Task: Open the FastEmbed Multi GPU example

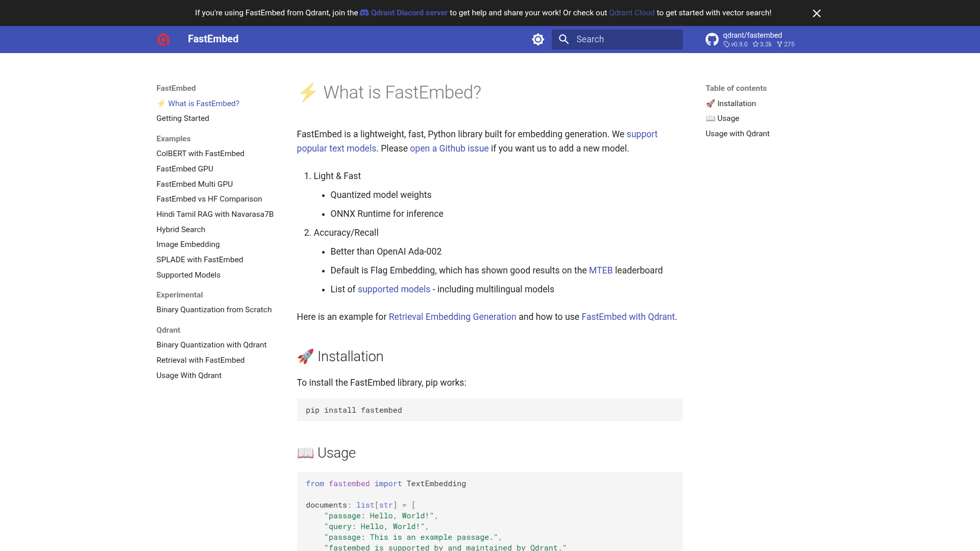Action: pos(194,184)
